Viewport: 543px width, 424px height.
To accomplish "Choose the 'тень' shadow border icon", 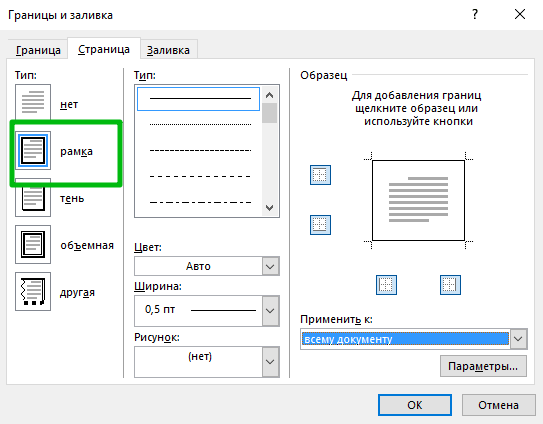I will [33, 198].
